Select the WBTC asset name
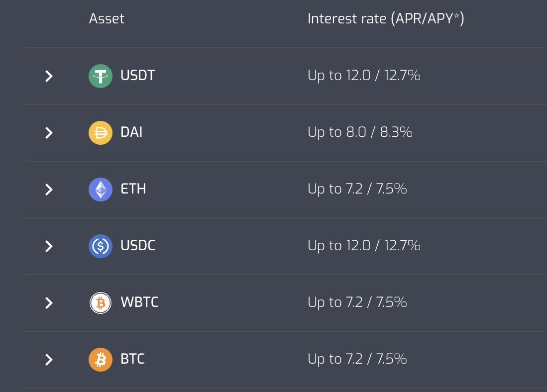Screen dimensions: 547x392 [x=139, y=302]
